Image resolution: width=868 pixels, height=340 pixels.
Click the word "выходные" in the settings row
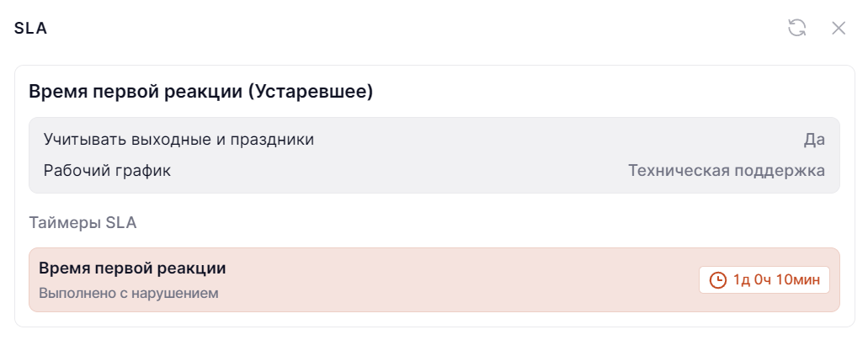click(x=179, y=139)
